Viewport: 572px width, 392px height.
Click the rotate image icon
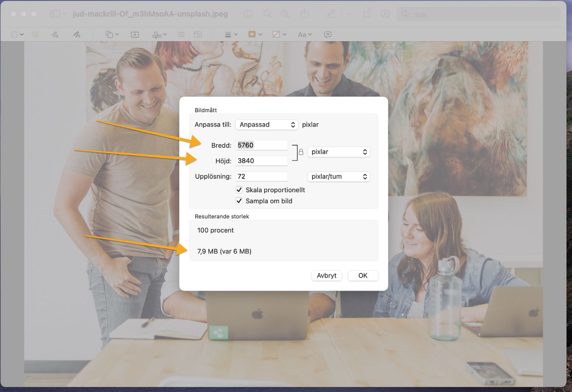(x=367, y=14)
